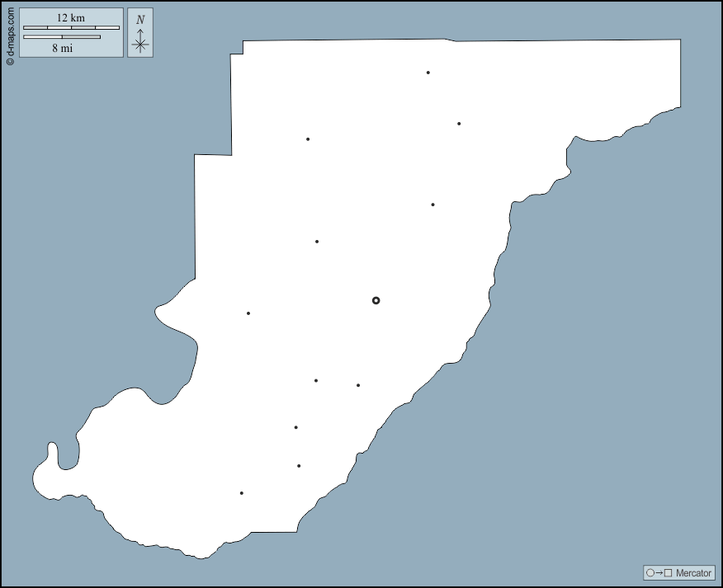The image size is (723, 588).
Task: Click the north arrow compass icon
Action: (140, 43)
